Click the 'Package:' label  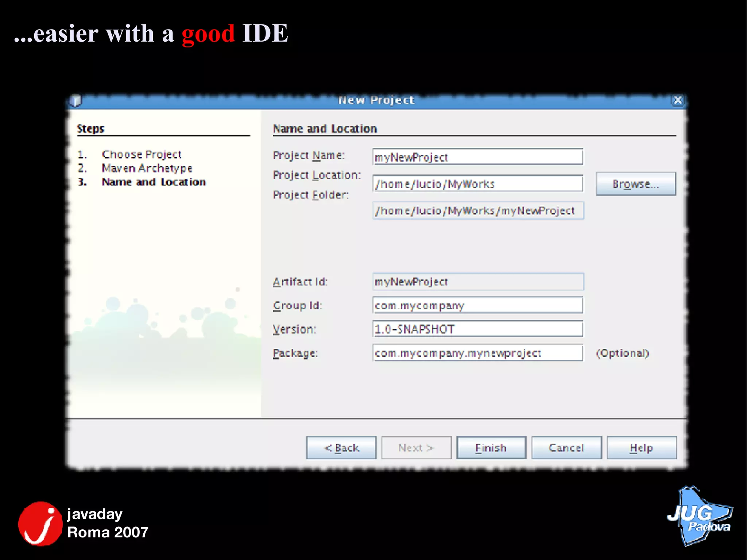click(x=295, y=353)
